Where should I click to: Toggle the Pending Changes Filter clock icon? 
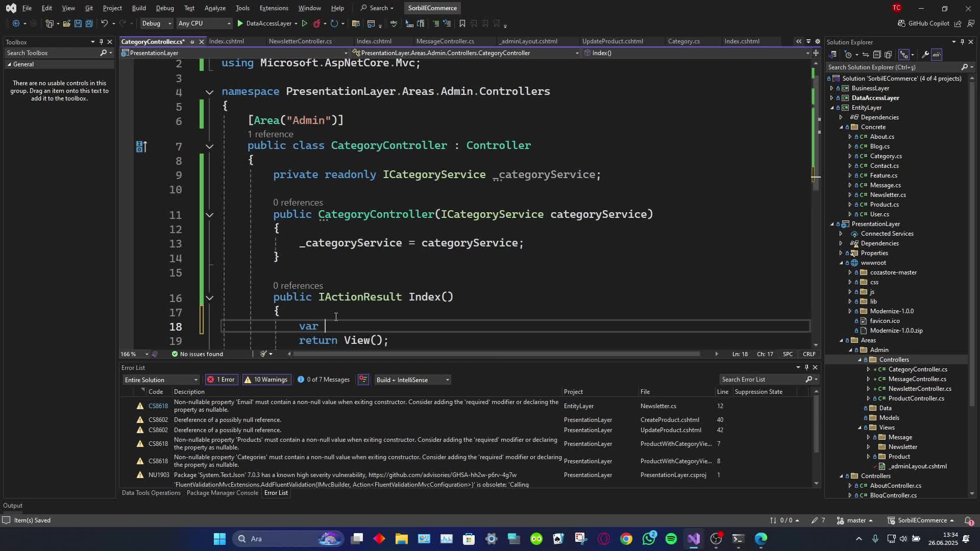848,55
